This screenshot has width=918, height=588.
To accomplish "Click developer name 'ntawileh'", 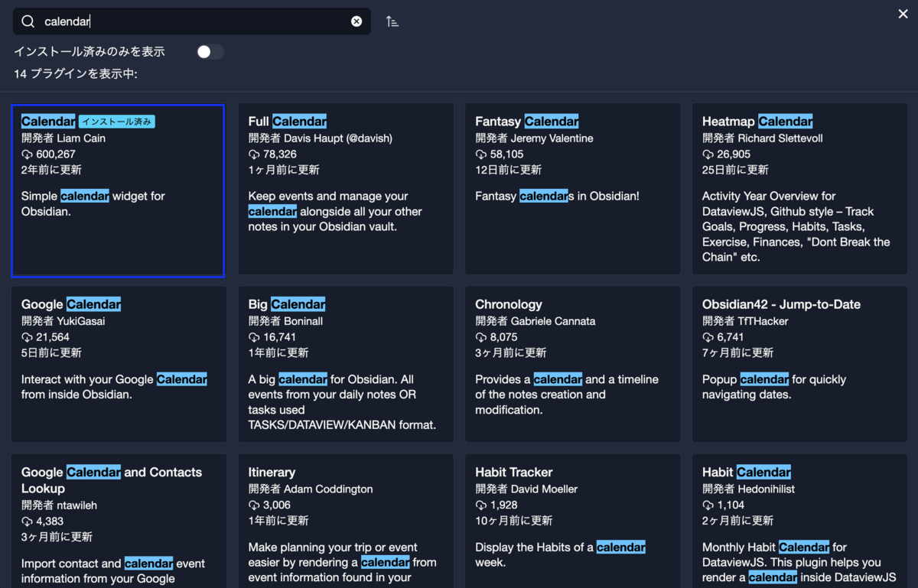I will click(x=76, y=505).
